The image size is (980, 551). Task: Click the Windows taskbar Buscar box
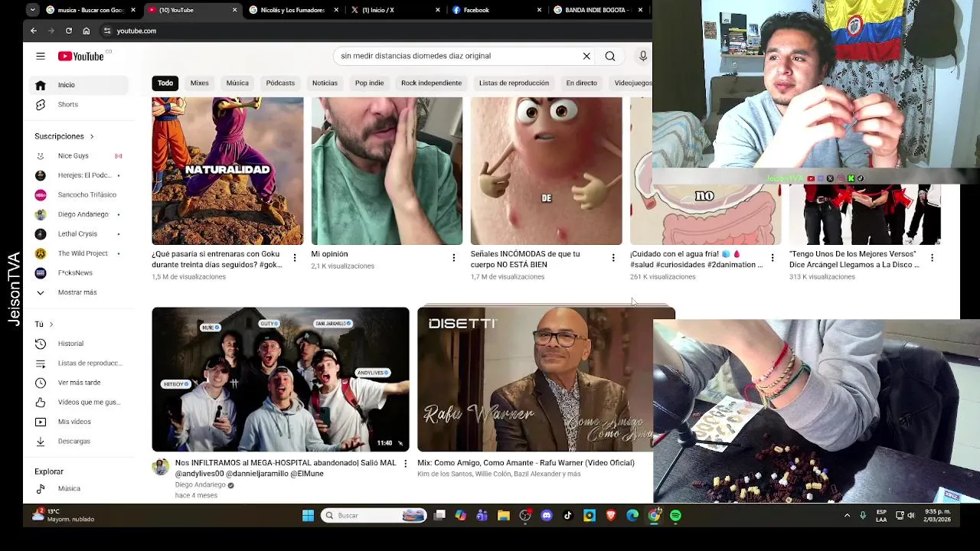point(374,516)
